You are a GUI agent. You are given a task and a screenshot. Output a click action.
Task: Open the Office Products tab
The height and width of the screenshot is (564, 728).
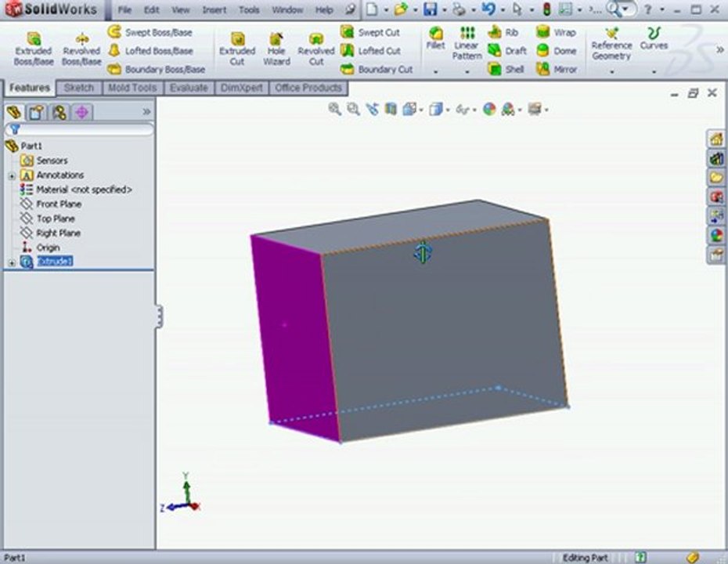coord(308,88)
